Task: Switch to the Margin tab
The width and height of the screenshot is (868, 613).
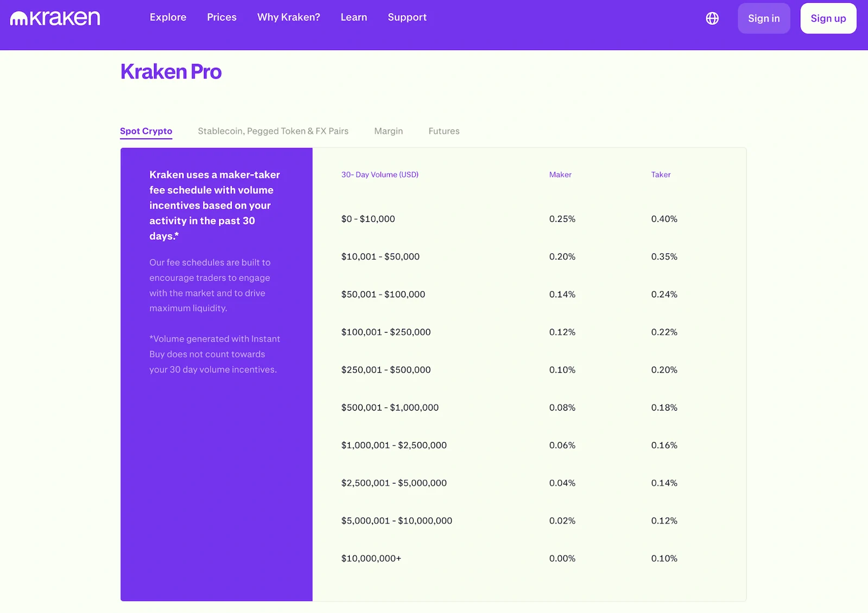Action: 388,131
